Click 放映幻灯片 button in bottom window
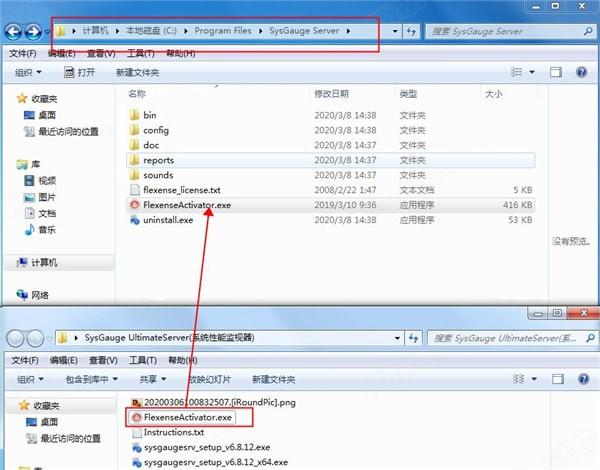 click(210, 379)
